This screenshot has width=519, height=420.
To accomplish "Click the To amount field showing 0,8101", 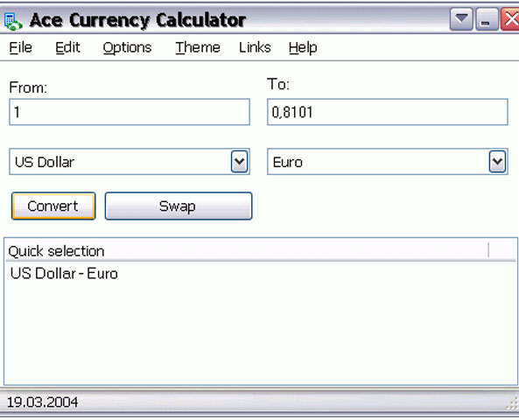I will click(388, 112).
